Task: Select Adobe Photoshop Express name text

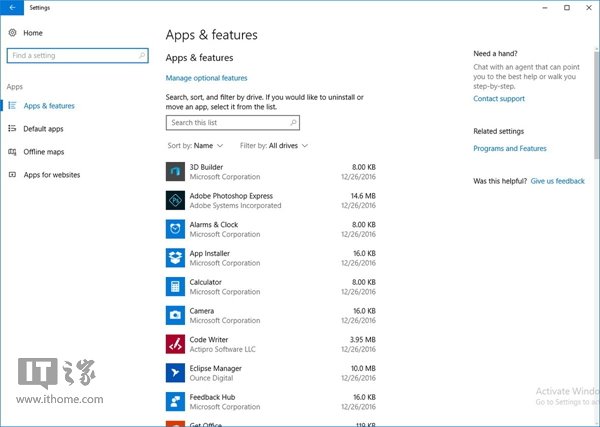Action: click(231, 196)
